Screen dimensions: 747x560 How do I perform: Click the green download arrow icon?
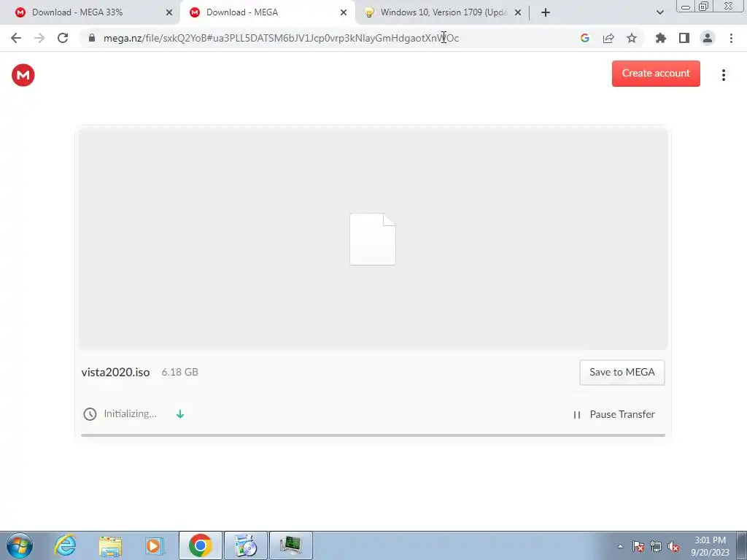(x=180, y=414)
